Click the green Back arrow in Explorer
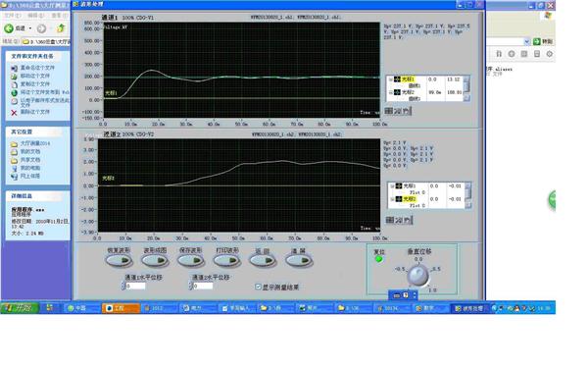 click(x=9, y=28)
